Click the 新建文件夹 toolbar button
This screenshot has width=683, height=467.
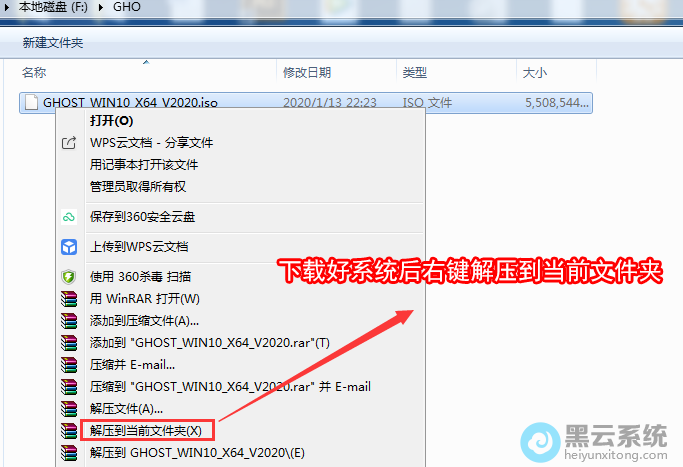pyautogui.click(x=53, y=43)
